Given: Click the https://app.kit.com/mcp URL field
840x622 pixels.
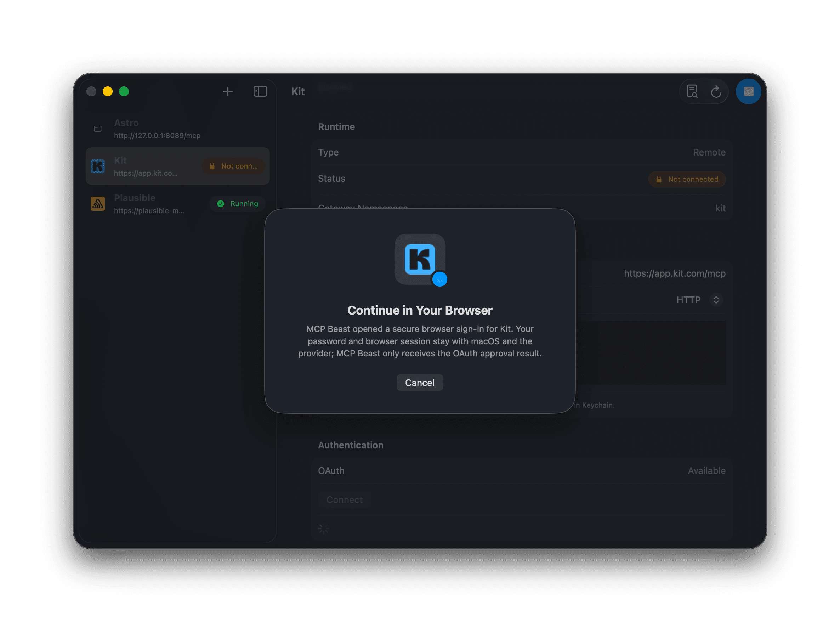Looking at the screenshot, I should click(674, 273).
